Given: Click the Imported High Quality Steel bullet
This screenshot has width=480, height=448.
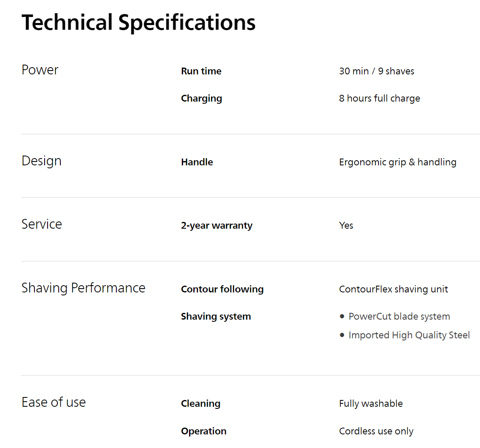Looking at the screenshot, I should [409, 335].
